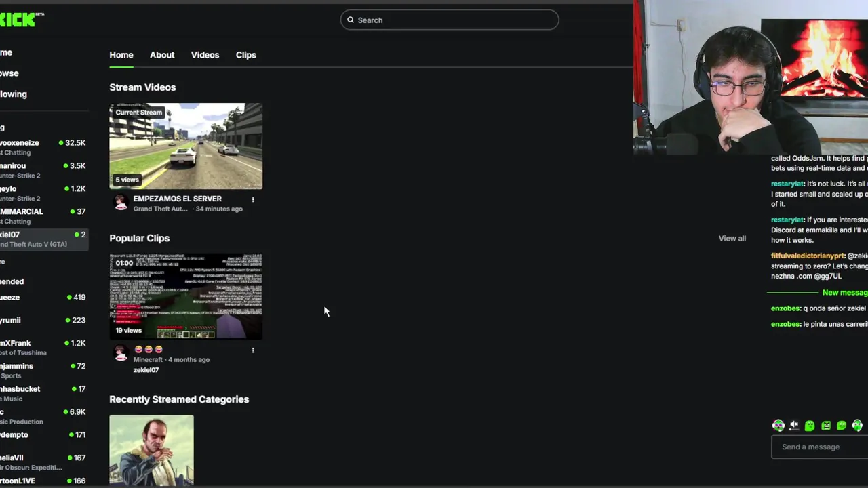Insert the headphones sunglasses emote in chat
868x488 pixels.
(x=778, y=426)
